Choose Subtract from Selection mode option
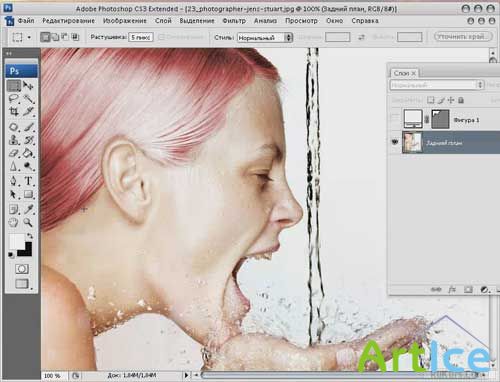Image resolution: width=500 pixels, height=382 pixels. tap(65, 37)
